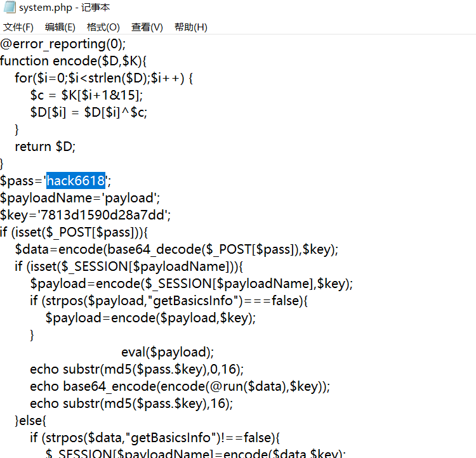Screen dimensions: 476x458
Task: Click the $payload=encode($_SESSION[$payloadName],$key); line
Action: point(192,284)
